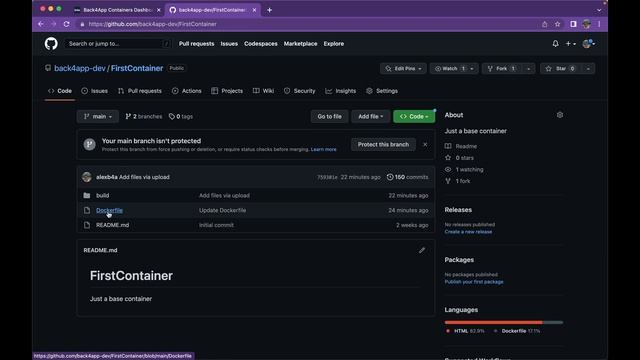This screenshot has width=640, height=360.
Task: Open repository Settings tab
Action: pos(382,91)
